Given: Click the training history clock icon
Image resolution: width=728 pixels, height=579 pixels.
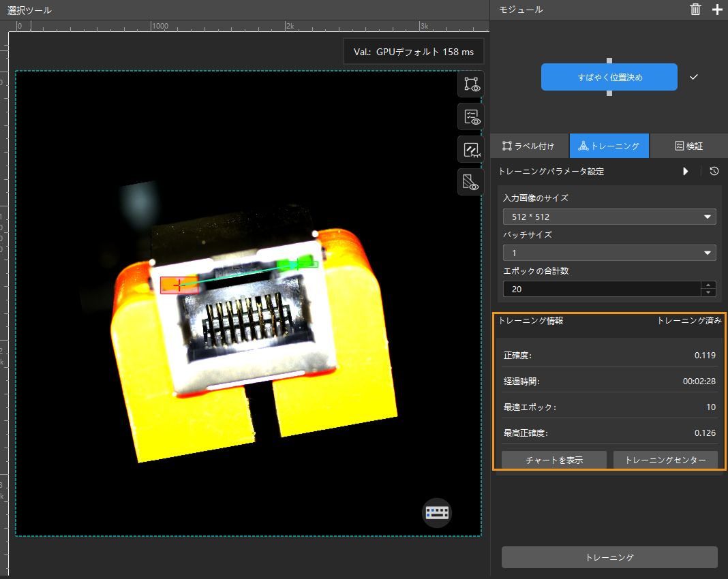Looking at the screenshot, I should pos(714,171).
